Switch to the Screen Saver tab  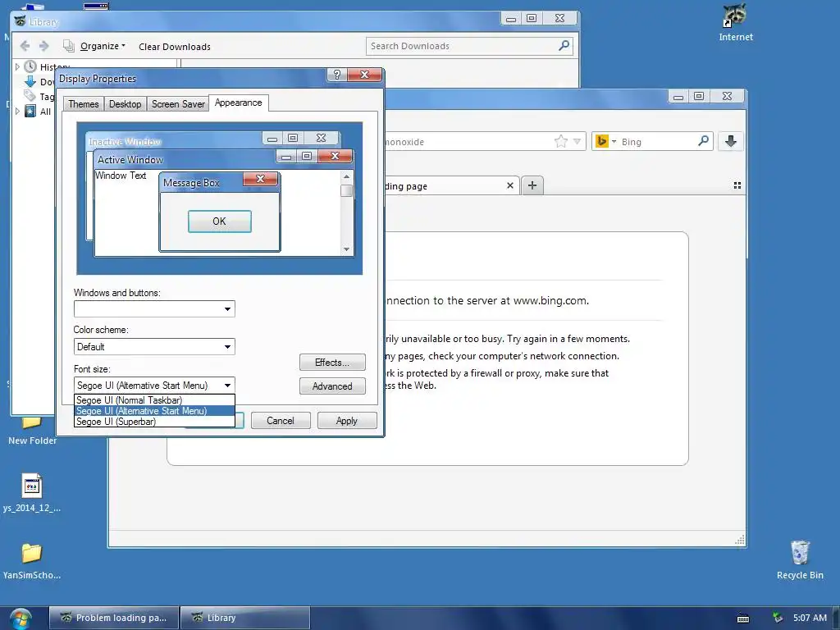pos(178,104)
